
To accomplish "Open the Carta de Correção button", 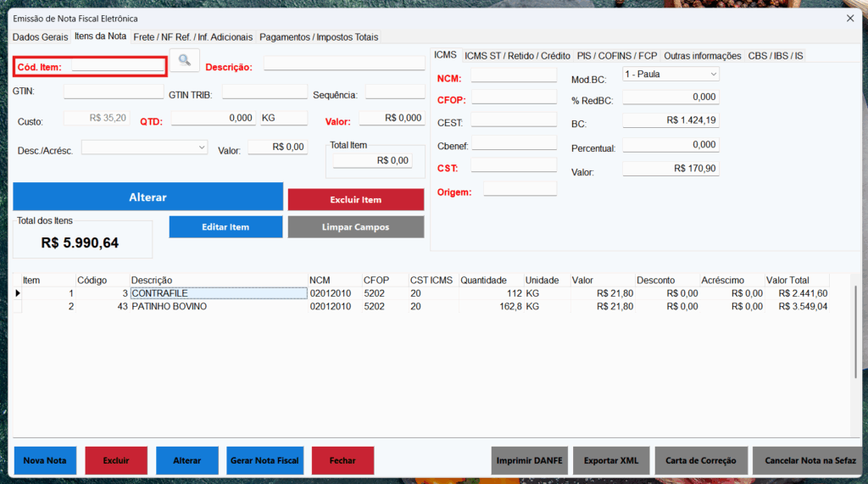I will [701, 460].
